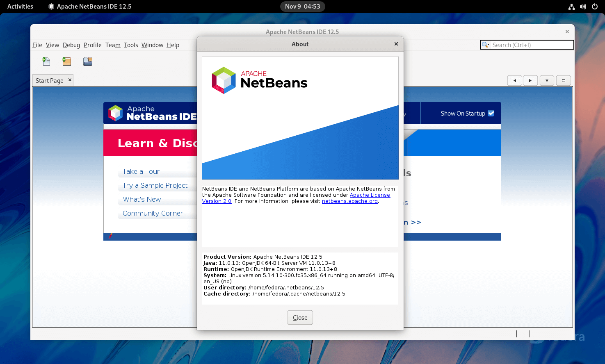Maximize the editor window with the square button
This screenshot has height=364, width=605.
tap(563, 81)
